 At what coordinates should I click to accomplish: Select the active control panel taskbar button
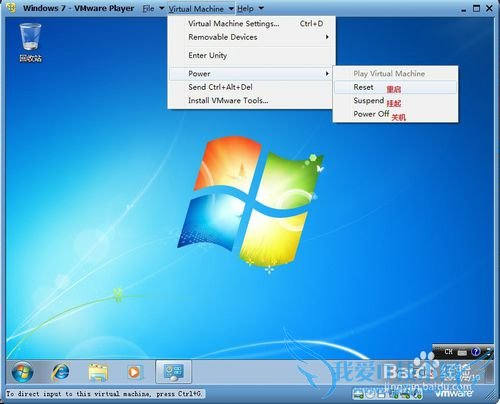(174, 372)
